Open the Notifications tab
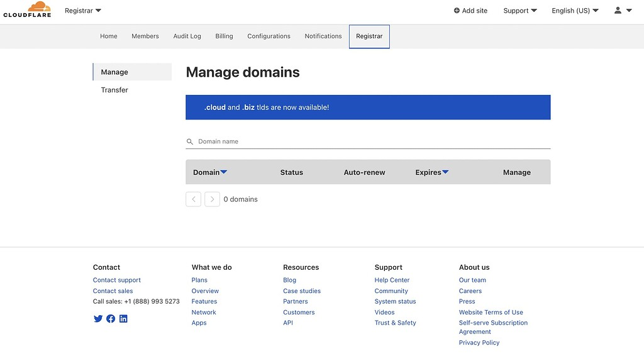 point(323,36)
